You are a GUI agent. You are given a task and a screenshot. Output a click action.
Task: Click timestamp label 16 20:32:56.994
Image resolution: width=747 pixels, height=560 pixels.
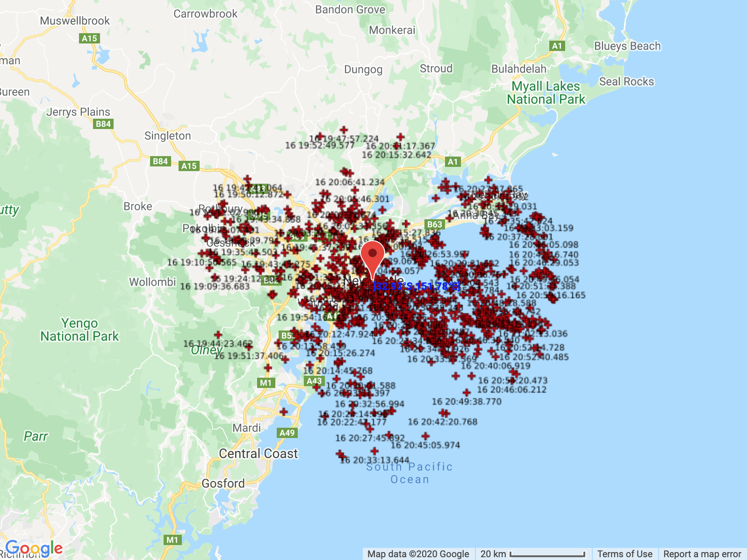pos(370,404)
